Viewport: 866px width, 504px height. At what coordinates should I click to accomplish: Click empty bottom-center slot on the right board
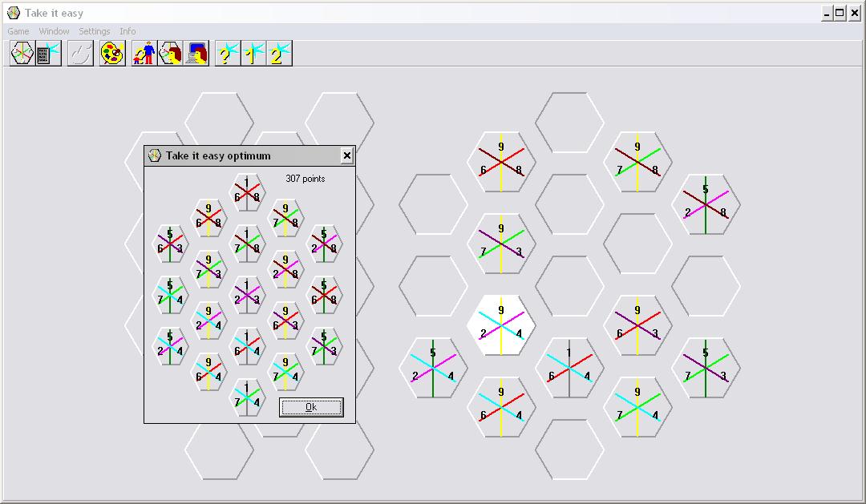tap(569, 450)
